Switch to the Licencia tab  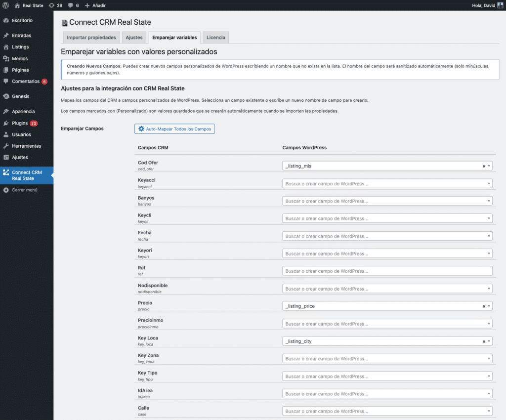[x=215, y=37]
